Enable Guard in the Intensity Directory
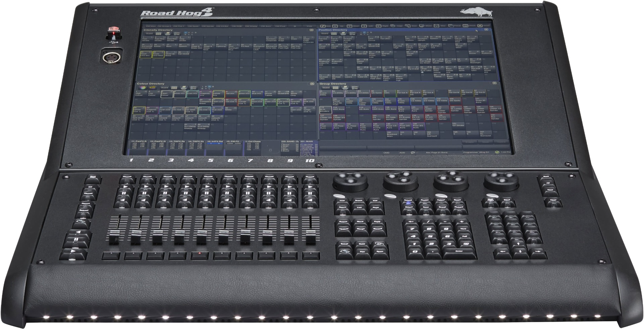Image resolution: width=644 pixels, height=329 pixels. [x=150, y=34]
